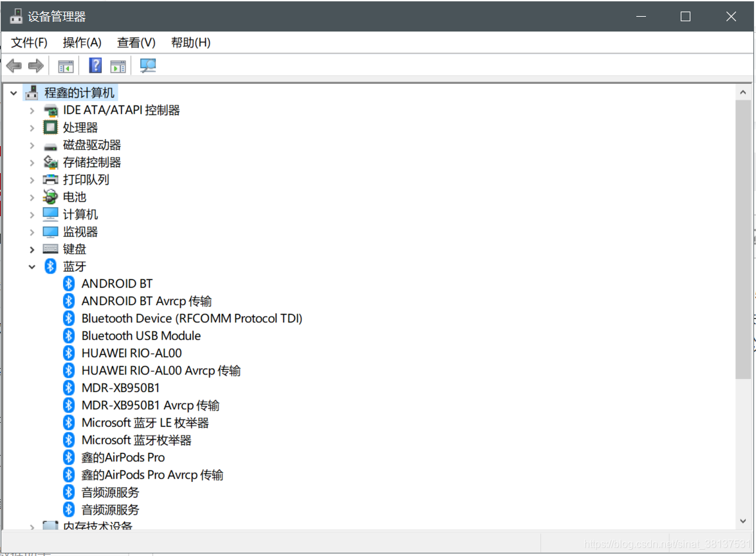Click the processor category icon
This screenshot has width=756, height=556.
pos(50,127)
